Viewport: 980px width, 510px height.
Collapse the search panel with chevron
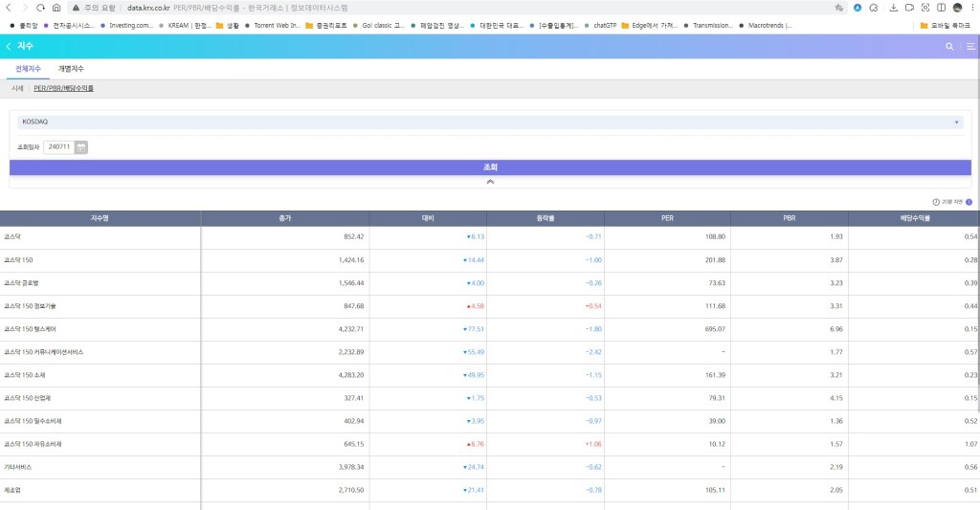489,181
